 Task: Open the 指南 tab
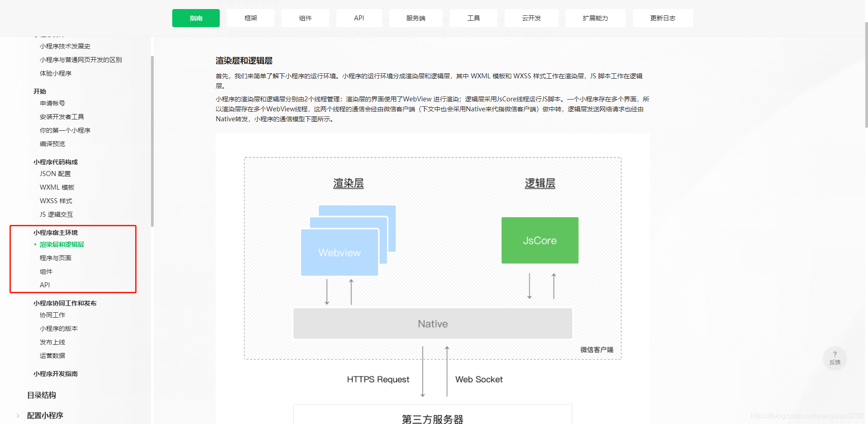(x=196, y=18)
